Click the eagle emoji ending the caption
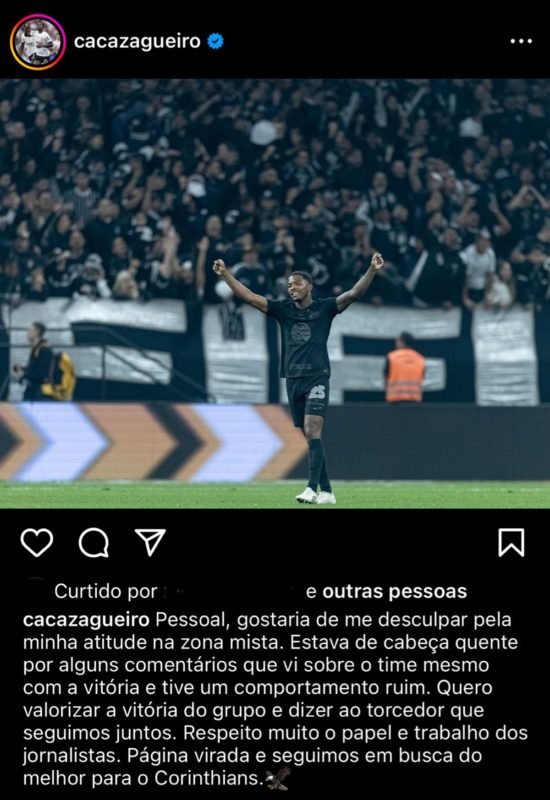Viewport: 550px width, 800px height. 278,778
